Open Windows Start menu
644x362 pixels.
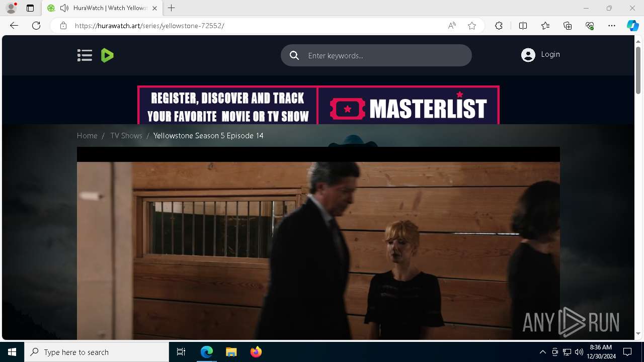click(x=12, y=352)
